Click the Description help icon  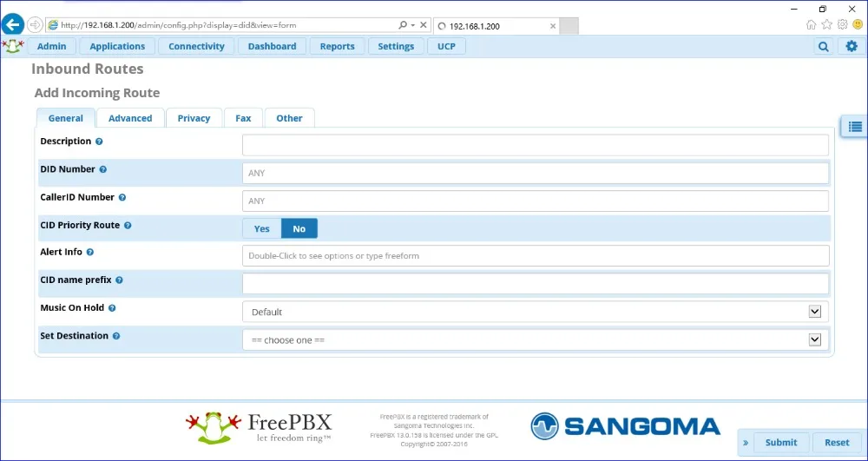pyautogui.click(x=99, y=142)
